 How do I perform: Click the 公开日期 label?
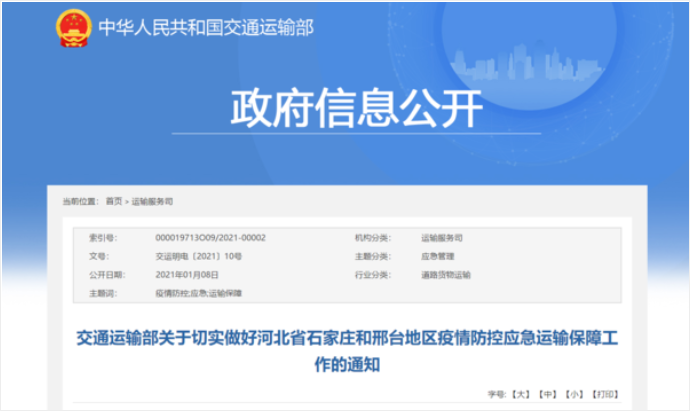coord(107,275)
